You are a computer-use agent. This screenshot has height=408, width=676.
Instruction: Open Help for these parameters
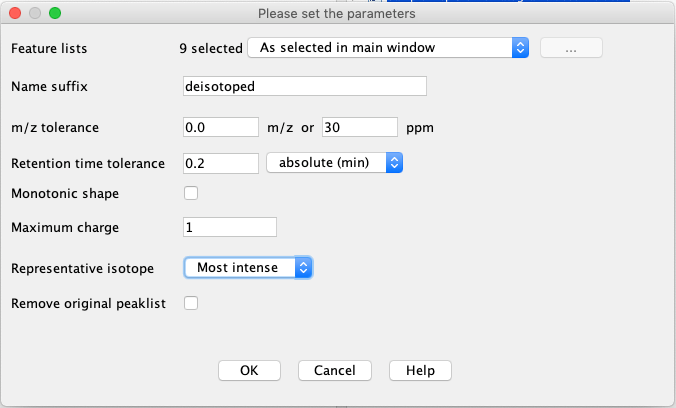[420, 370]
